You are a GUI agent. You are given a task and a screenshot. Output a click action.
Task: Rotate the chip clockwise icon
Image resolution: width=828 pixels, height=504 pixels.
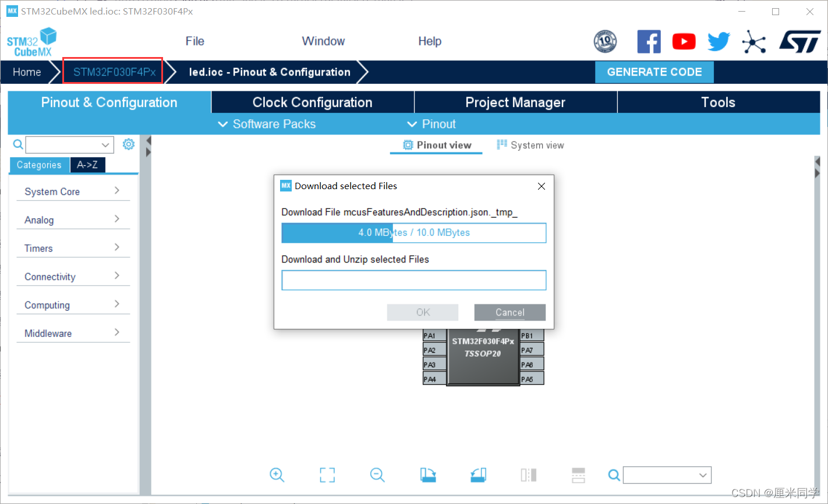428,475
